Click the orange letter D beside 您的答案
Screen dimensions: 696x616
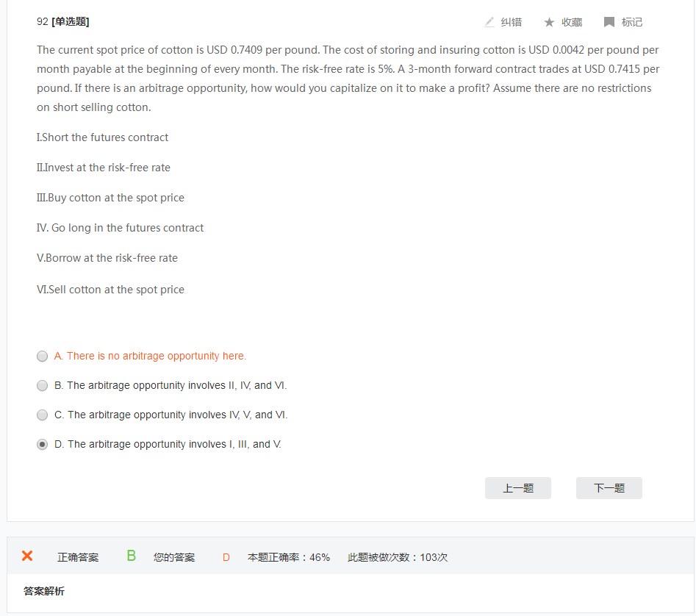point(226,558)
